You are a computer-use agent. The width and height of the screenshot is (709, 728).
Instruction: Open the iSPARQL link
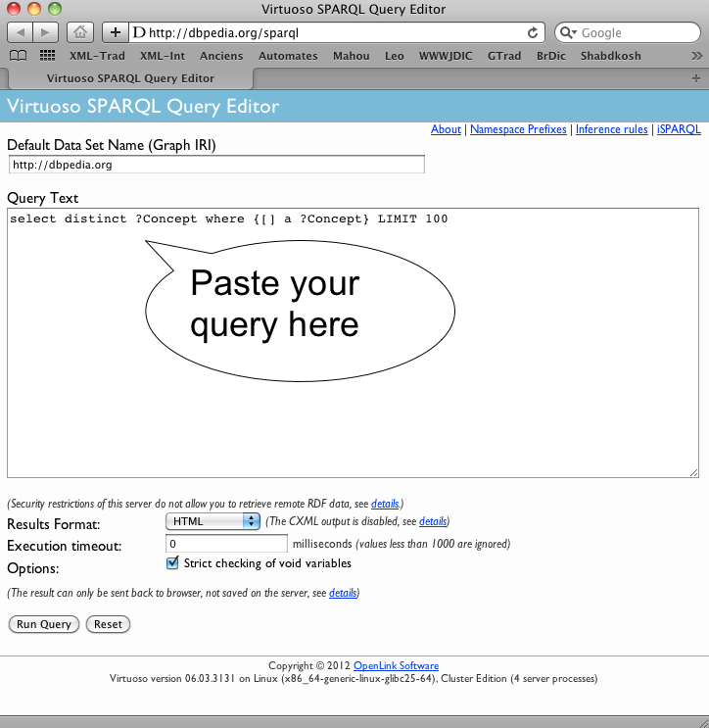(x=679, y=129)
